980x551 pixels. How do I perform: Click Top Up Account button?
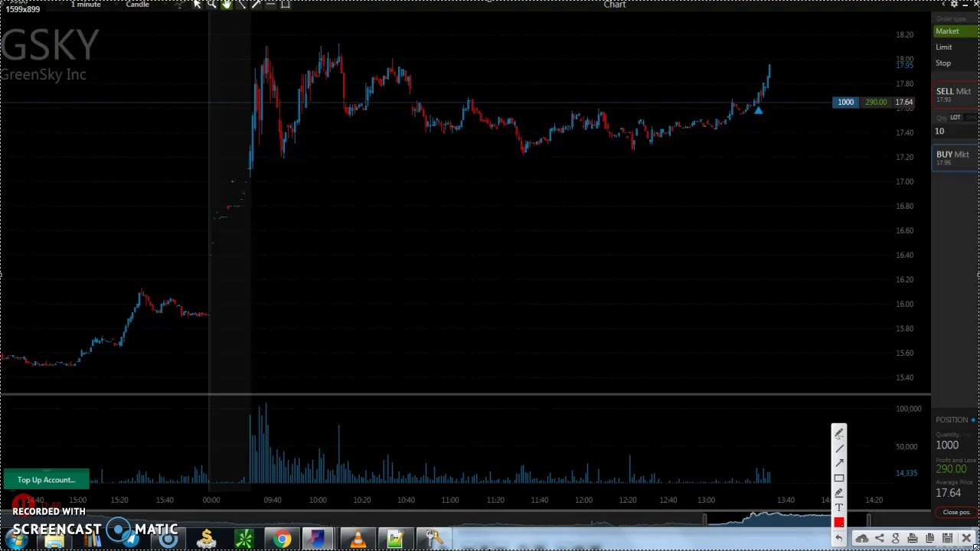pyautogui.click(x=46, y=480)
